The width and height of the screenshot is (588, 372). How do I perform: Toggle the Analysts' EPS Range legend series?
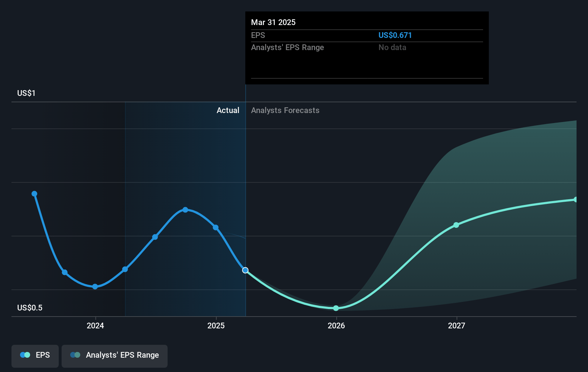pyautogui.click(x=115, y=356)
